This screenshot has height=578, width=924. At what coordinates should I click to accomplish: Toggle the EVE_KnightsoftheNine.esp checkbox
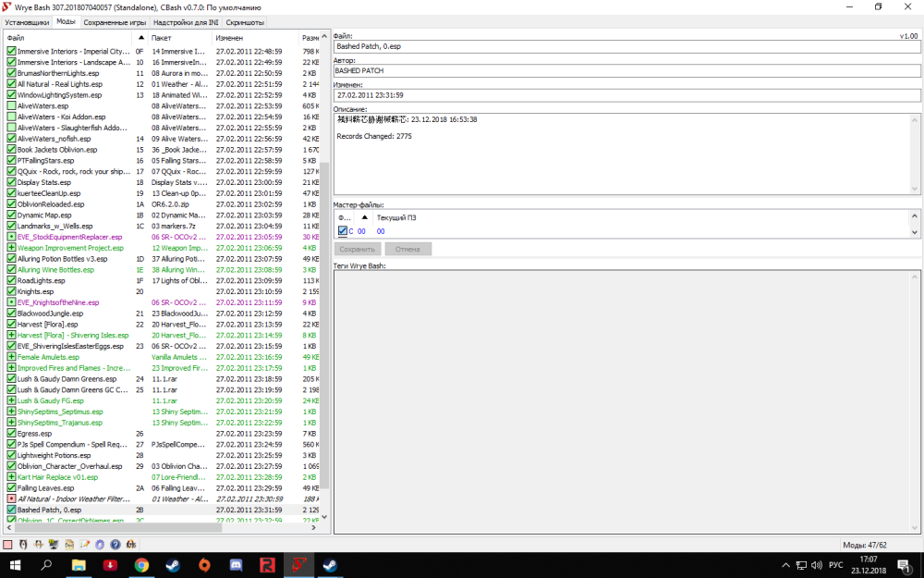(x=11, y=302)
